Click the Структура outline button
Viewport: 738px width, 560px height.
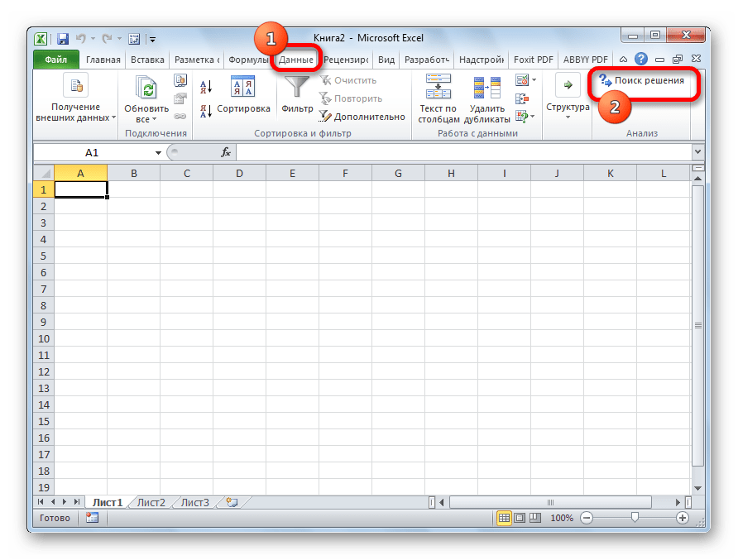(x=568, y=97)
